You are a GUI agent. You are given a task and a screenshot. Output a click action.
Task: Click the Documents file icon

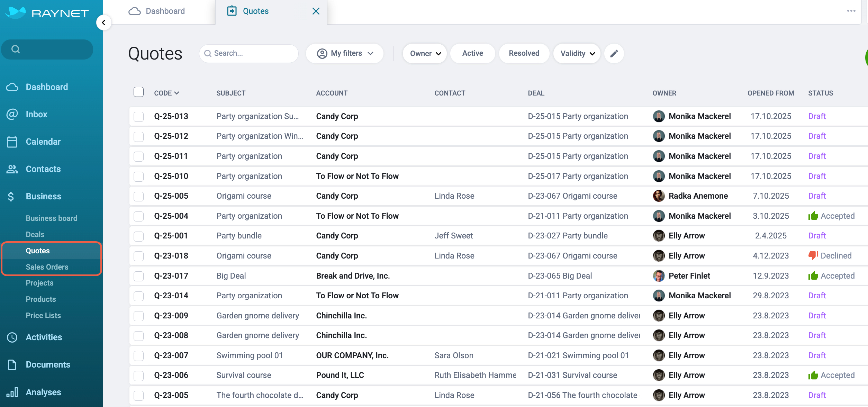(12, 364)
